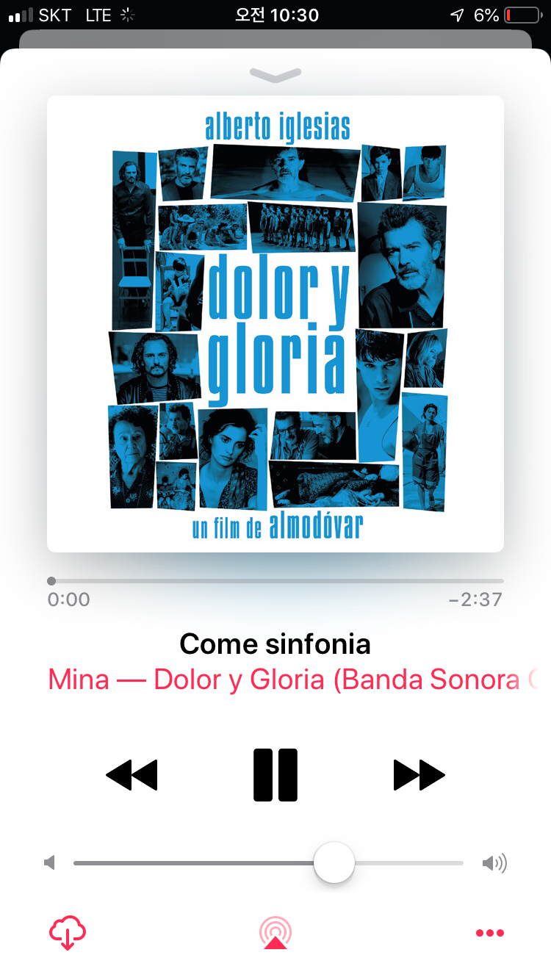Tap the remaining time -2:37 label
The image size is (551, 980).
click(475, 599)
